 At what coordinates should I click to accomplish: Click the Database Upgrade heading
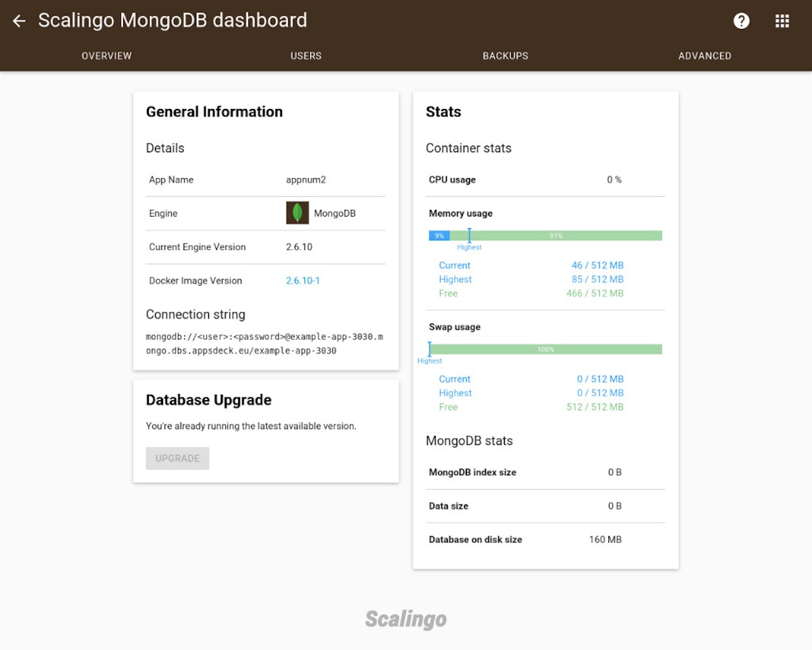[x=209, y=400]
